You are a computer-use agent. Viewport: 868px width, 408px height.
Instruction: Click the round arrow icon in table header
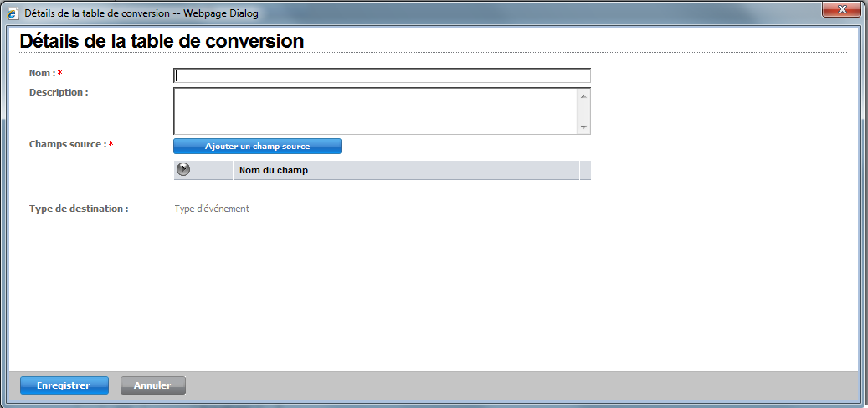pyautogui.click(x=183, y=170)
